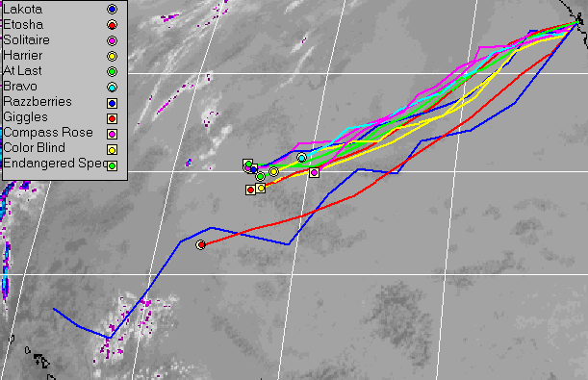Click Razzberries' blue square legend icon
Screen dimensions: 588x380
point(112,103)
